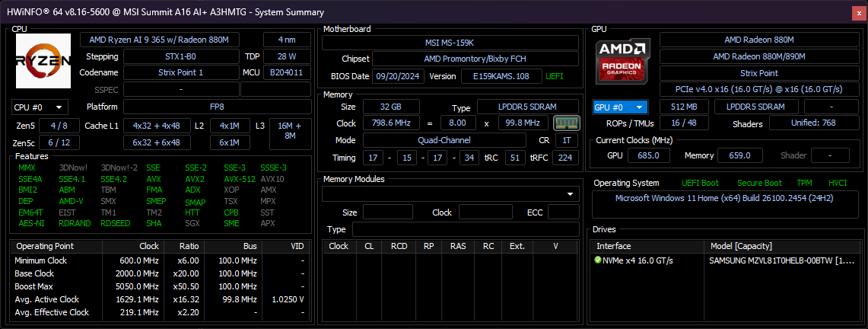Click the Memory Modules ECC field
868x329 pixels.
564,212
